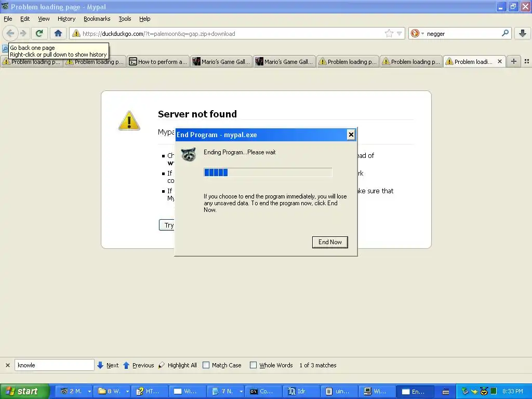Open the History menu
Image resolution: width=532 pixels, height=399 pixels.
(66, 19)
